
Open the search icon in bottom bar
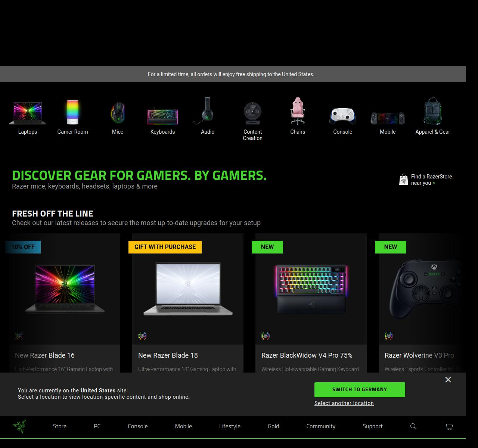(413, 426)
